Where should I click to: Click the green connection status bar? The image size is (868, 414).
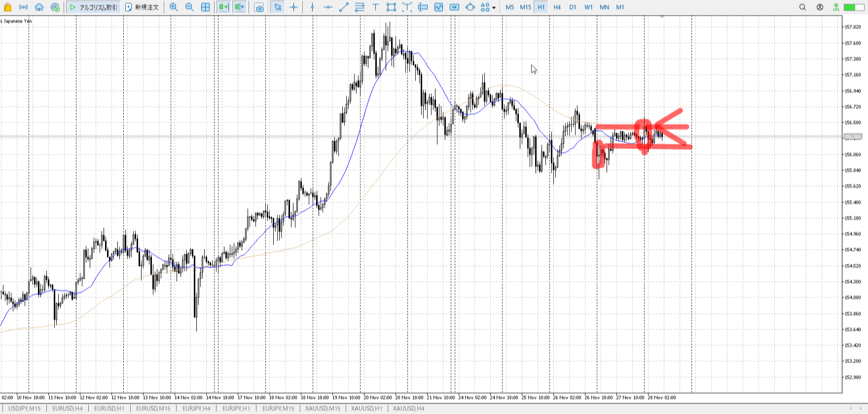coord(850,7)
